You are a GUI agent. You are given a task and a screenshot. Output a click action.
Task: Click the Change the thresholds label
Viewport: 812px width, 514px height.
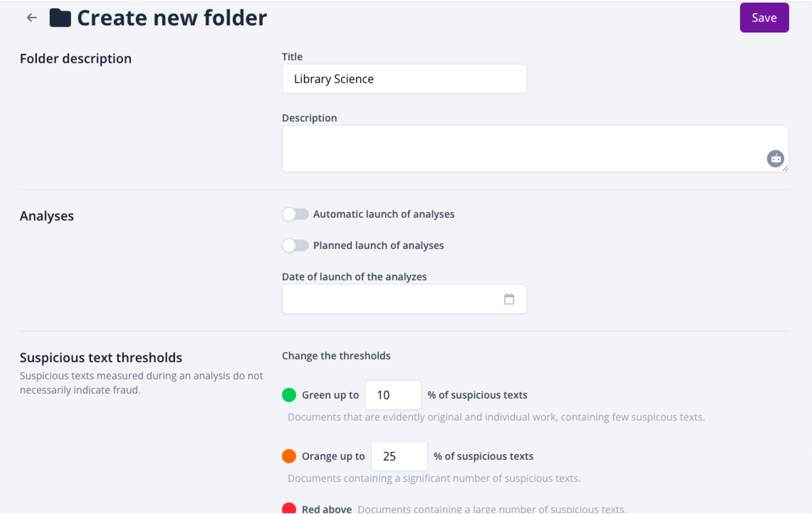point(336,356)
